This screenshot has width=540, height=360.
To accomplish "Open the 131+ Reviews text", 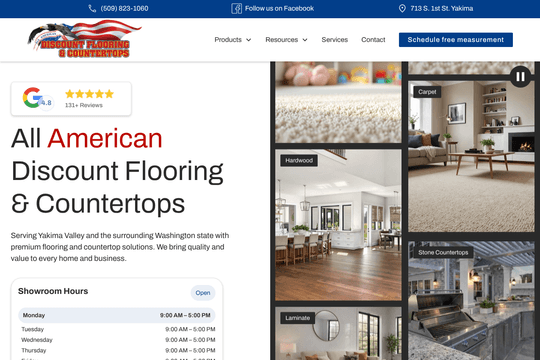I will [84, 105].
